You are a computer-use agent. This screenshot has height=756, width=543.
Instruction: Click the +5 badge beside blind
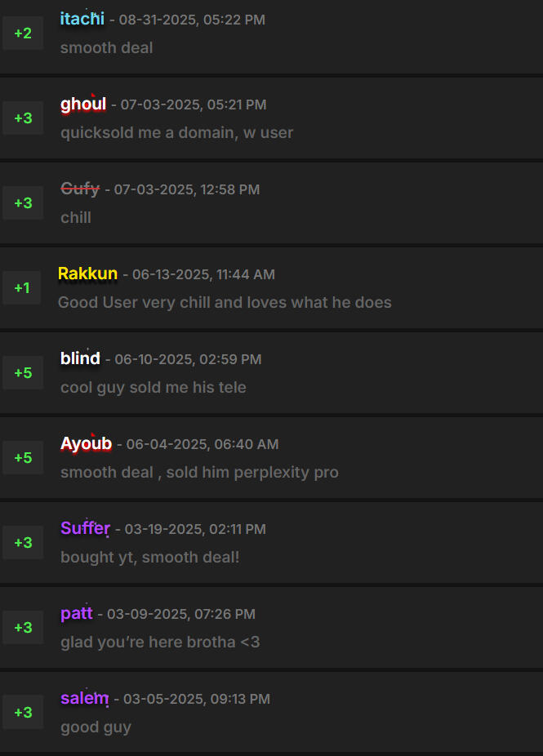[23, 373]
